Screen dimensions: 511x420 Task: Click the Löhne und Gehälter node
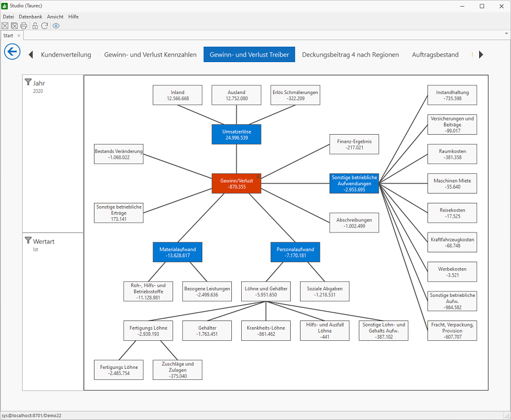pyautogui.click(x=266, y=291)
